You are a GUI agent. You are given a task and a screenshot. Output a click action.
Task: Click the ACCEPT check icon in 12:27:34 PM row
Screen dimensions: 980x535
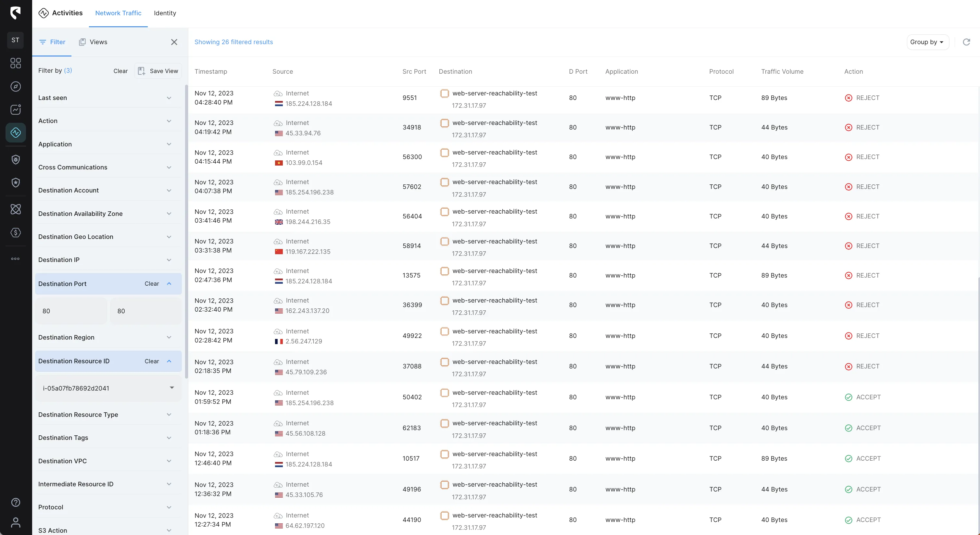point(848,520)
